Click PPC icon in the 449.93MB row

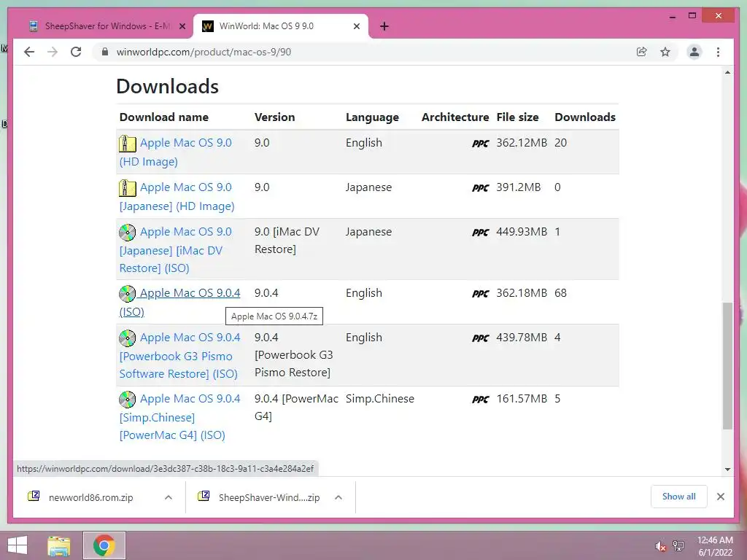coord(480,233)
